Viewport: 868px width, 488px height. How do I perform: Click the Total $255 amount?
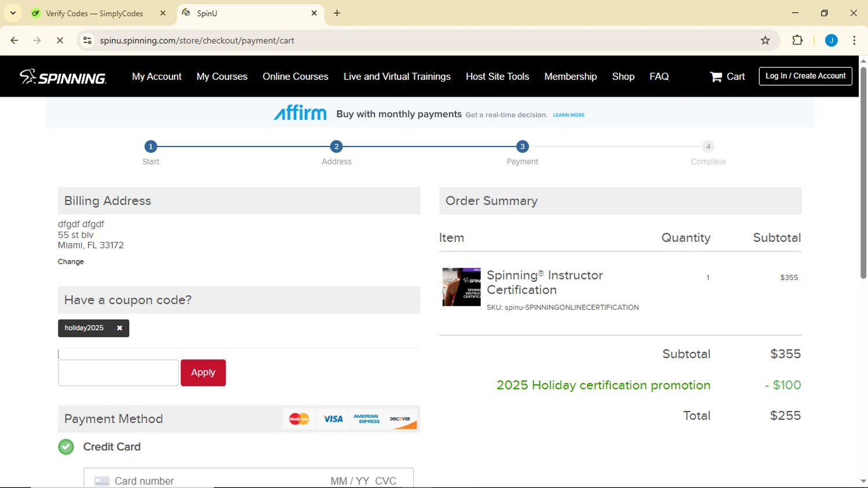(x=785, y=416)
